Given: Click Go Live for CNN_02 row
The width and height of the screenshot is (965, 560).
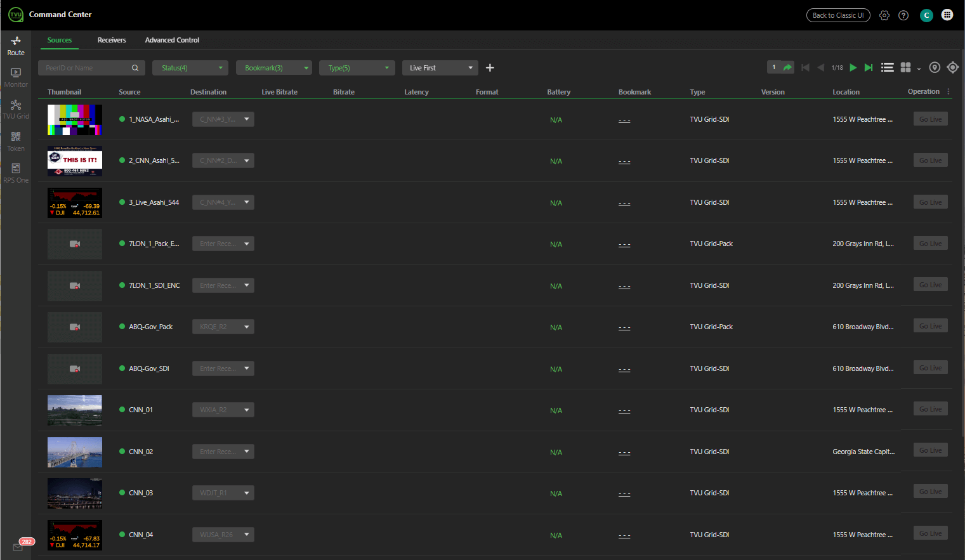Looking at the screenshot, I should click(931, 450).
